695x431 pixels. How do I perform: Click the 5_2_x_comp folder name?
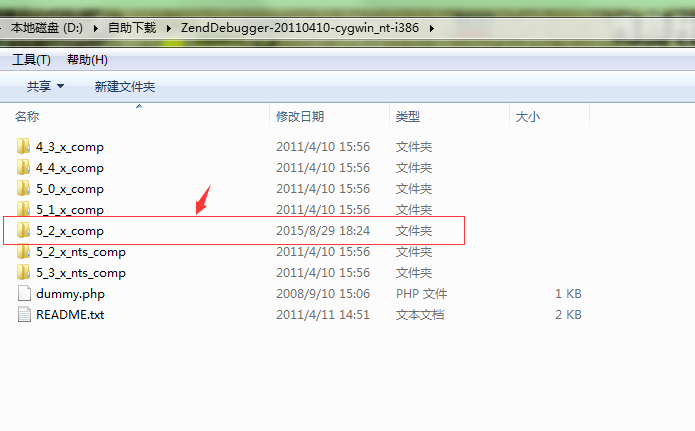[x=70, y=231]
